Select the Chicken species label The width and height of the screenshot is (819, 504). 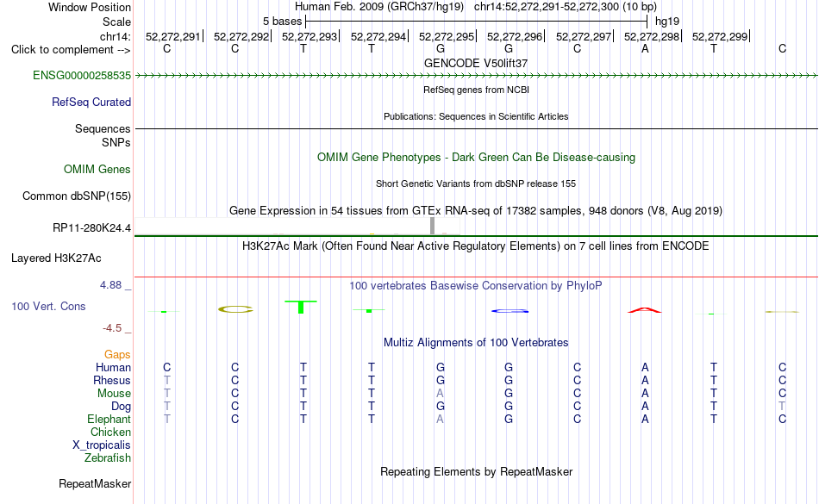pos(110,432)
